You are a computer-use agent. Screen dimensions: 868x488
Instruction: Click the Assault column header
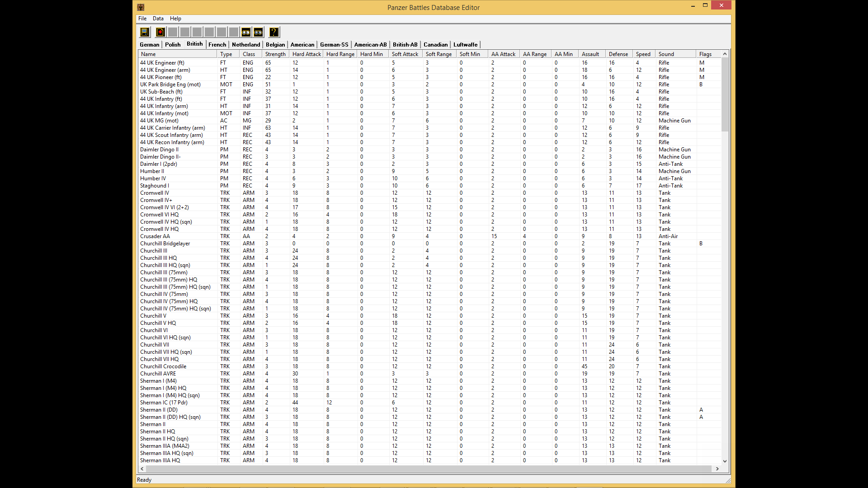[592, 54]
